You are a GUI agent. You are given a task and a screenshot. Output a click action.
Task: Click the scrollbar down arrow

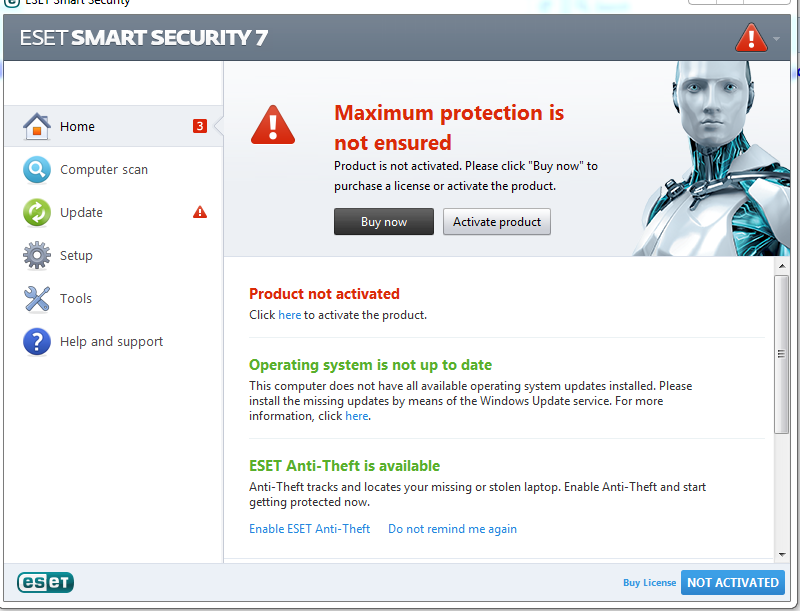click(782, 555)
